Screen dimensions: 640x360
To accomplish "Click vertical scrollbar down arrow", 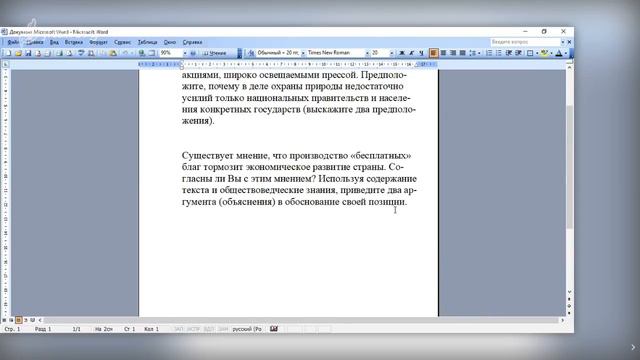I will pyautogui.click(x=569, y=292).
